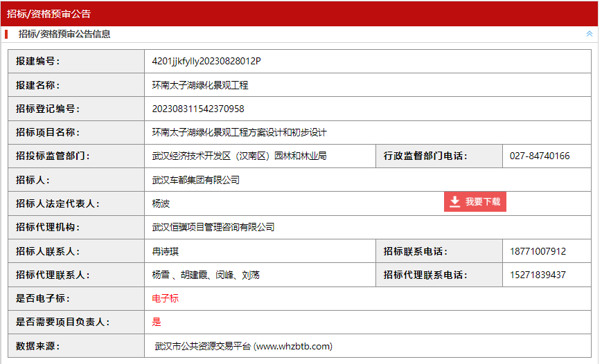Select the contact name 冉诗琪

(166, 252)
